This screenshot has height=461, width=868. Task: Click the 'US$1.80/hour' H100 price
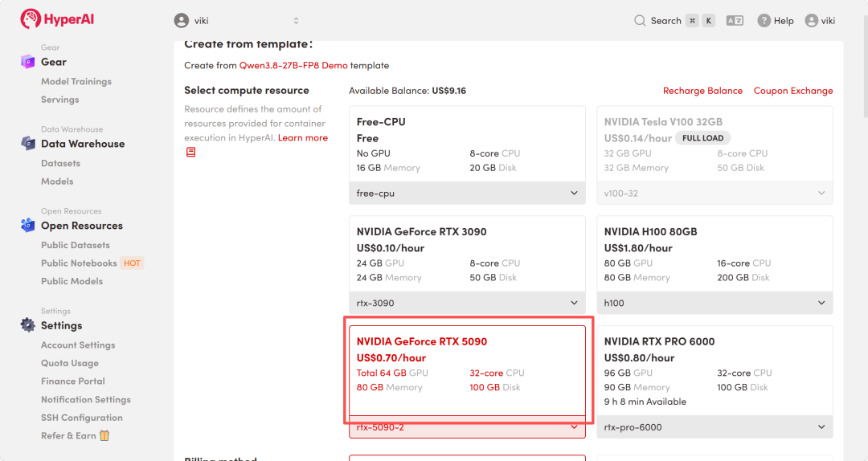click(638, 248)
